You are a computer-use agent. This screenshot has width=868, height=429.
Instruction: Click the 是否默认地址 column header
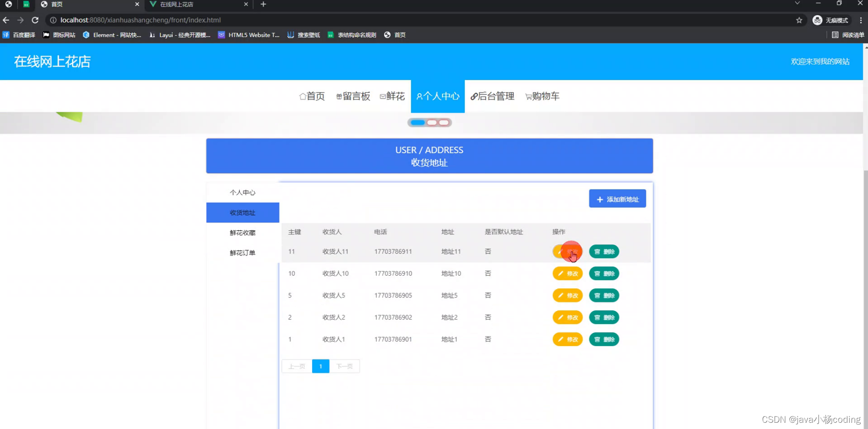click(x=504, y=232)
